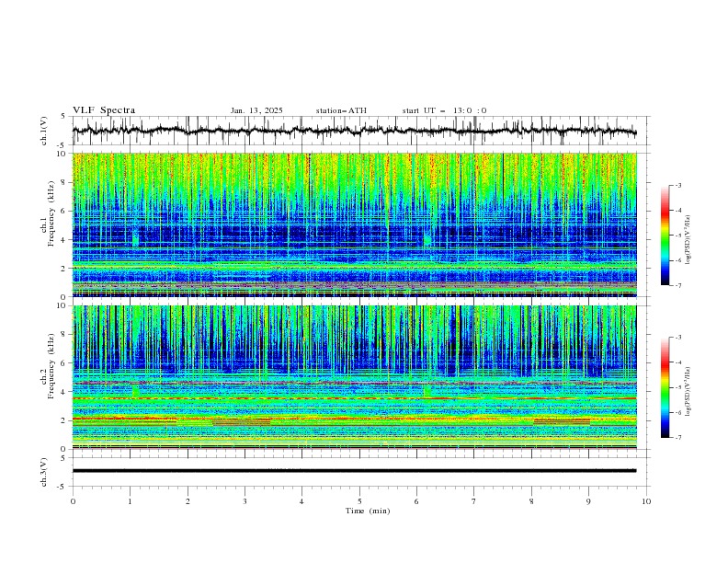Click the time axis tick label "5"
Image resolution: width=728 pixels, height=563 pixels.
point(359,501)
